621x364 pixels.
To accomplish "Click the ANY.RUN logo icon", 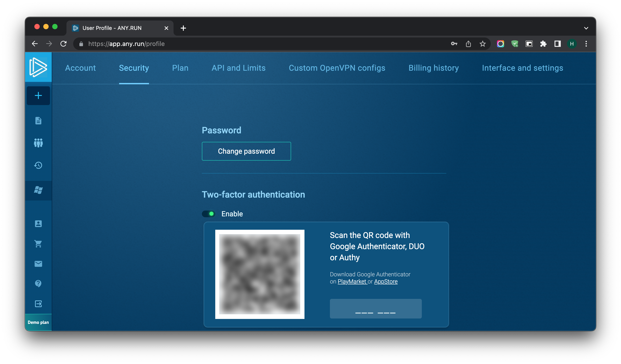I will (38, 67).
